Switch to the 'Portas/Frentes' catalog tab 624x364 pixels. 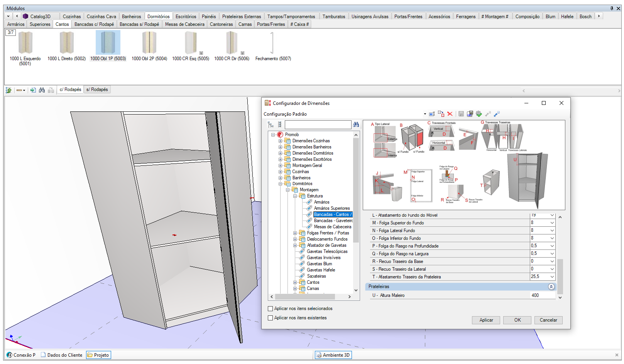pyautogui.click(x=408, y=16)
